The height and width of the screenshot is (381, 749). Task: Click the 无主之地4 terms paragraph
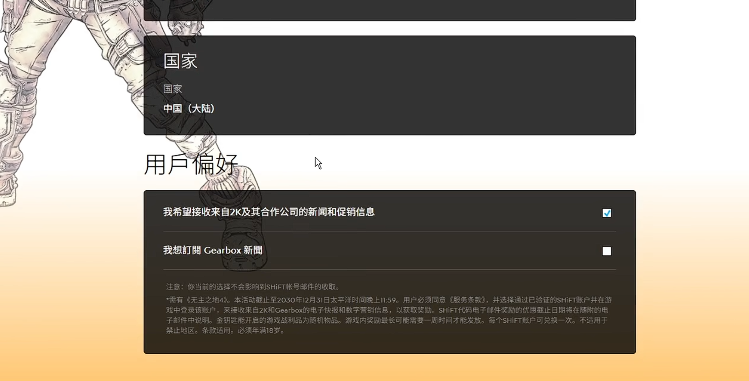click(389, 315)
